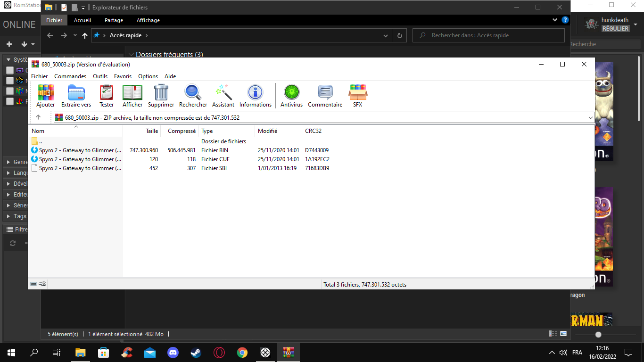Open the Commandes menu

(x=70, y=76)
